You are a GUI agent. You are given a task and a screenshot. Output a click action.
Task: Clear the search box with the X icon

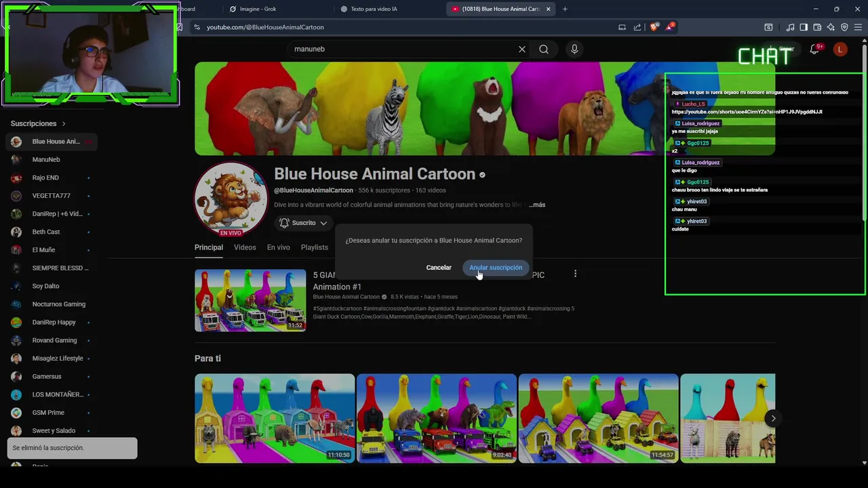pos(522,49)
